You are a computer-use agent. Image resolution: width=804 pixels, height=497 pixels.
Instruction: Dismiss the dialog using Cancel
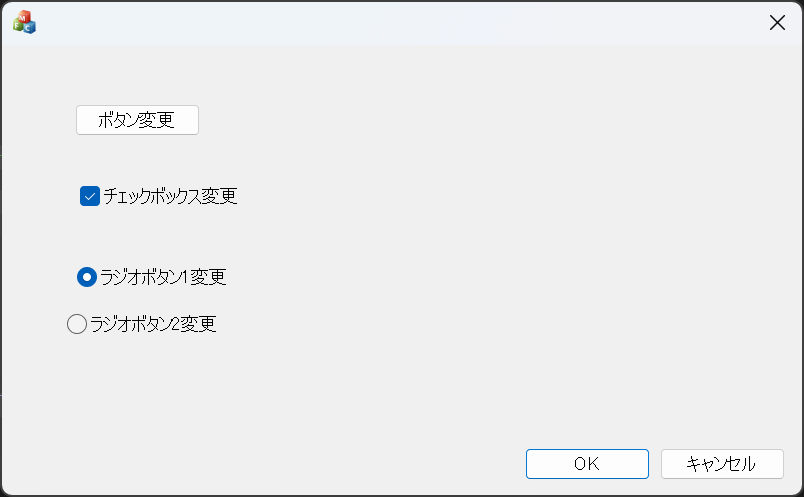coord(721,464)
